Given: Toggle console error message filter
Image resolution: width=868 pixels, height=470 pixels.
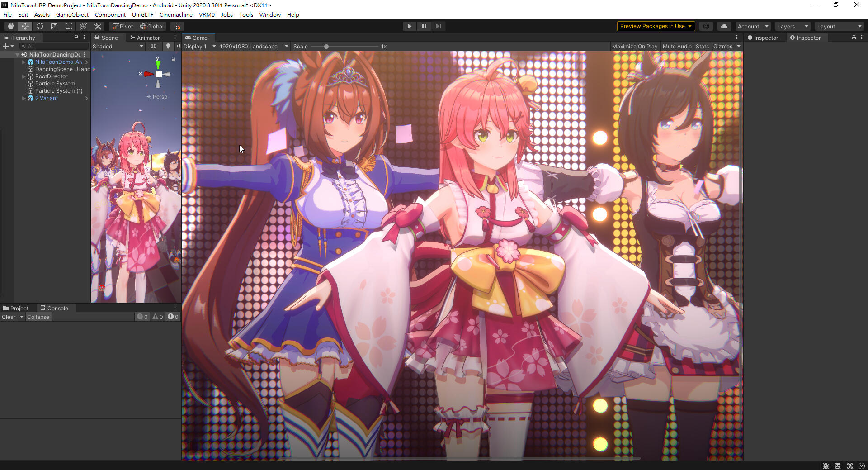Looking at the screenshot, I should [173, 317].
